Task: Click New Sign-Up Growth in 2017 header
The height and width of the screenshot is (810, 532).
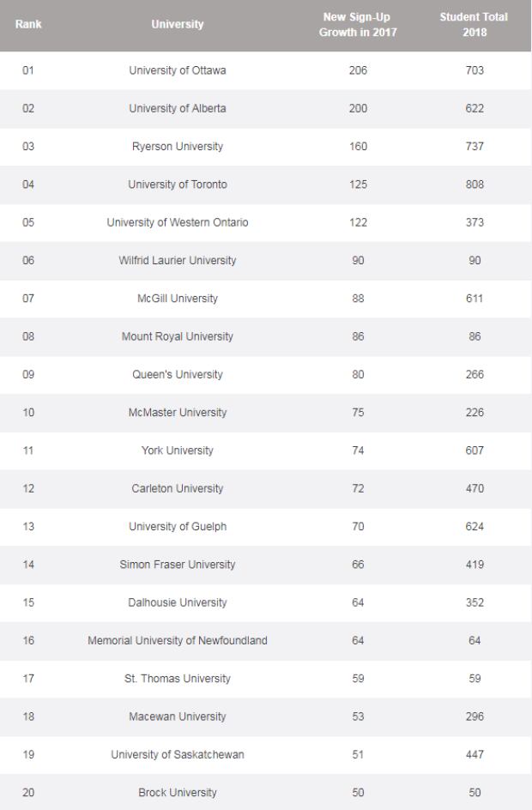Action: tap(358, 24)
